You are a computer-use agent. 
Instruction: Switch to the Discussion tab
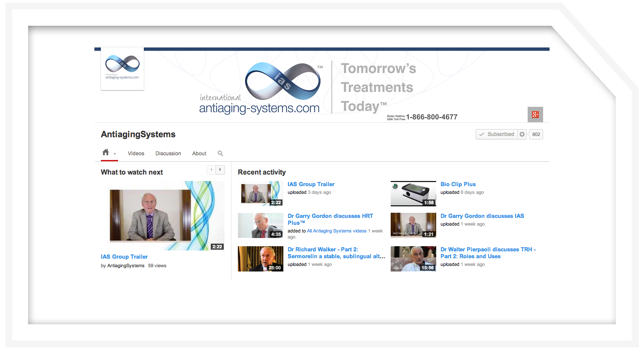(168, 154)
